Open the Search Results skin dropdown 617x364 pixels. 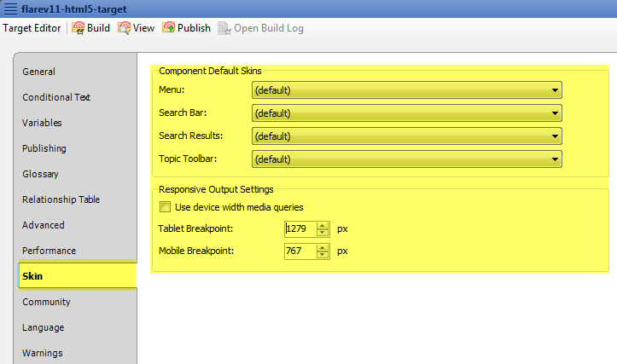(406, 136)
